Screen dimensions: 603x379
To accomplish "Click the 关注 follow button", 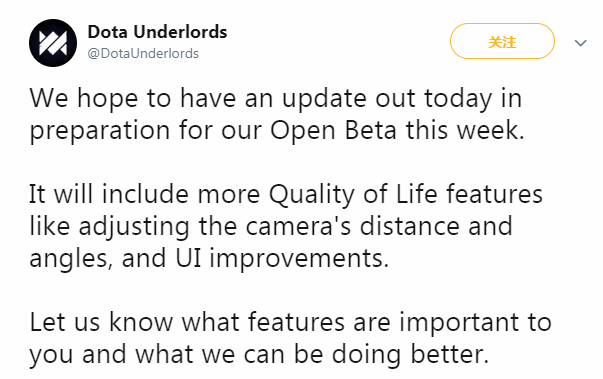I will tap(502, 41).
